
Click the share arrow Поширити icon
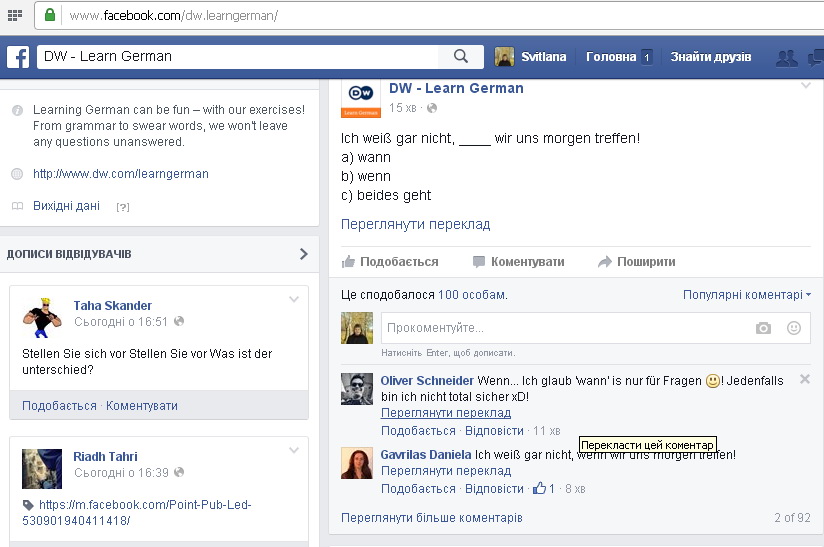[605, 261]
